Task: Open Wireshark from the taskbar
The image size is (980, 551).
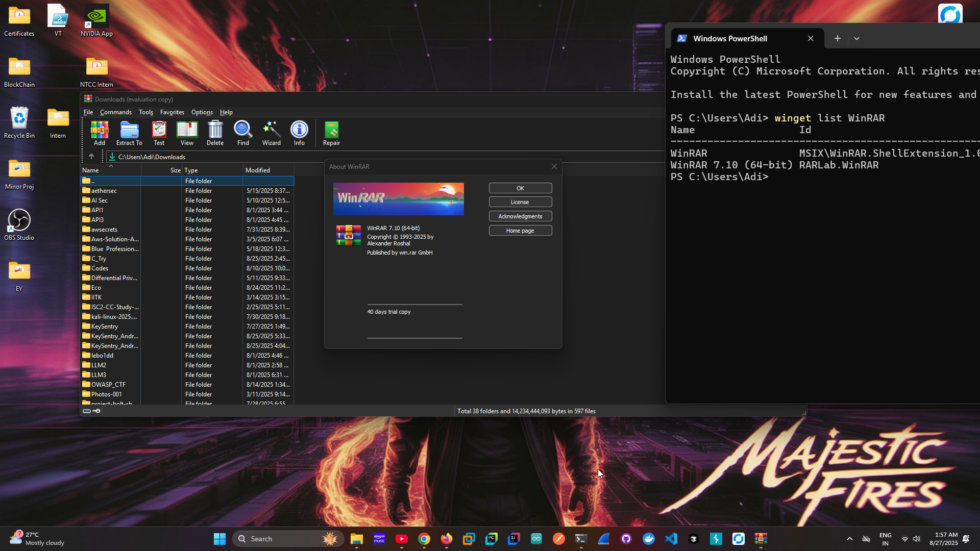Action: [x=604, y=539]
